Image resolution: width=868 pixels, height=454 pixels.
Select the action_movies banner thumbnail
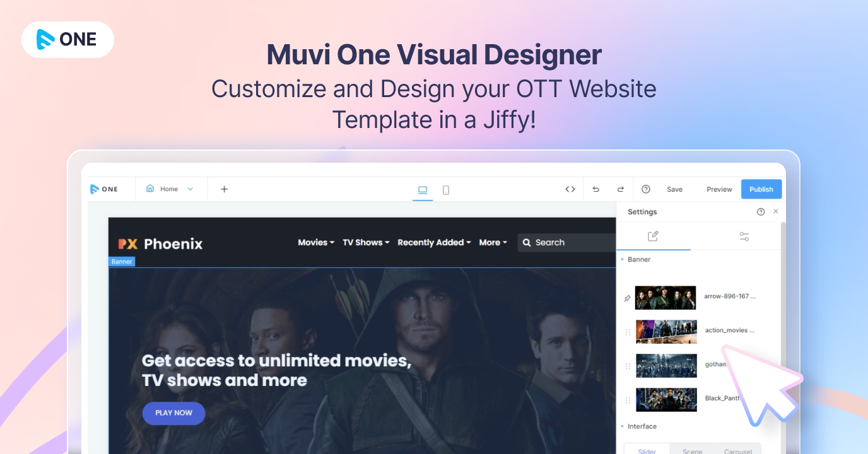coord(666,332)
